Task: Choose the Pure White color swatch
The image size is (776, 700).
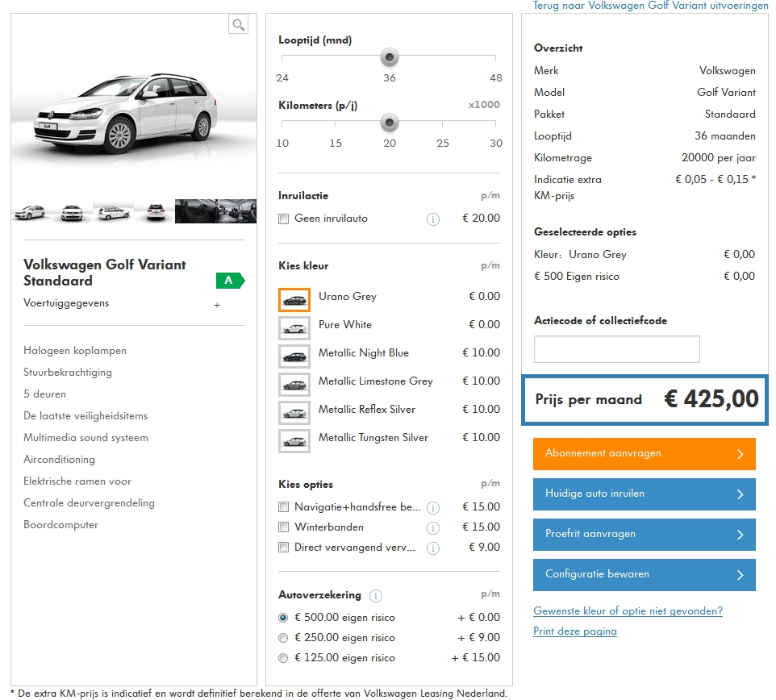Action: 294,328
